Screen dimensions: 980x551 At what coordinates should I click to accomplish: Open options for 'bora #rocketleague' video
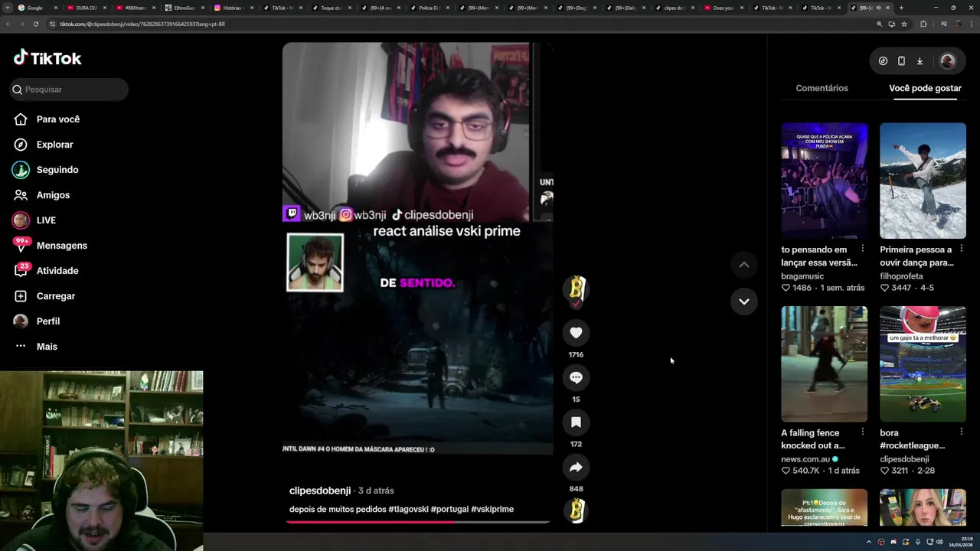point(962,432)
